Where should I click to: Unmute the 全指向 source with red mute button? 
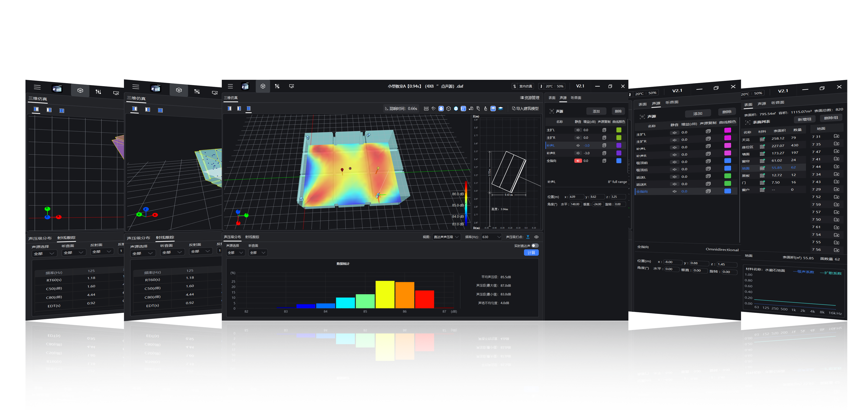pos(578,161)
